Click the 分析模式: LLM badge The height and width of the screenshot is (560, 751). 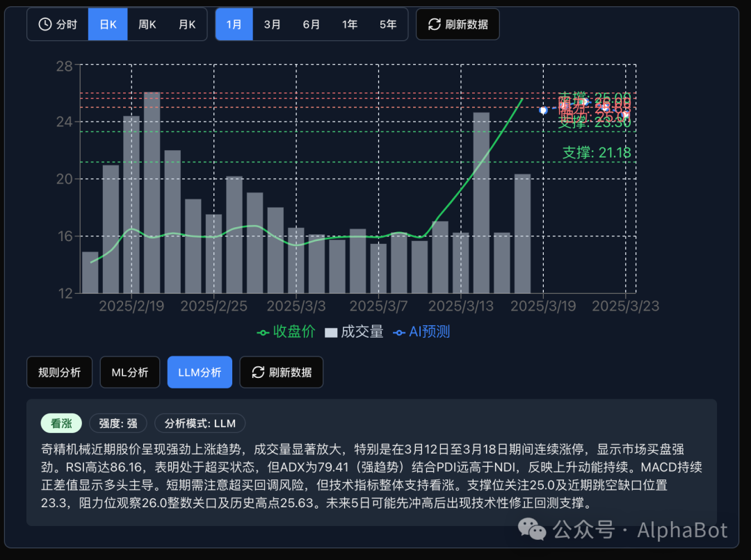click(202, 423)
